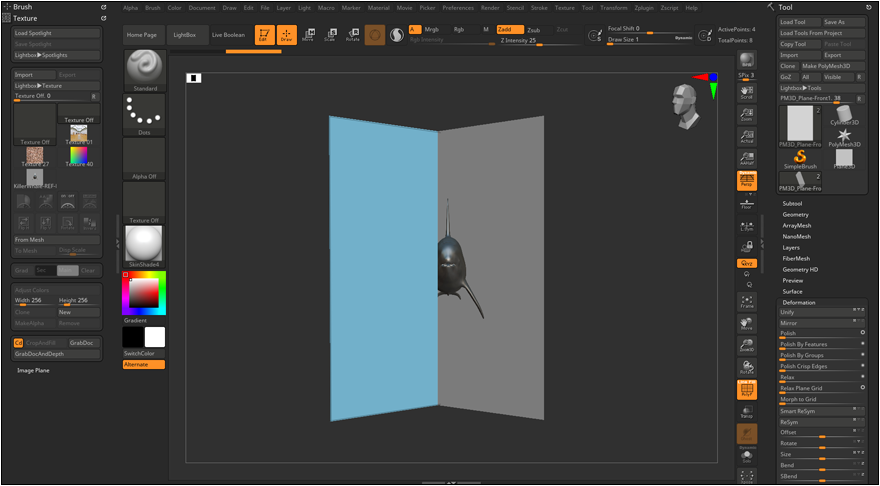Screen dimensions: 880x486
Task: Expand the Geometry section
Action: pyautogui.click(x=796, y=214)
